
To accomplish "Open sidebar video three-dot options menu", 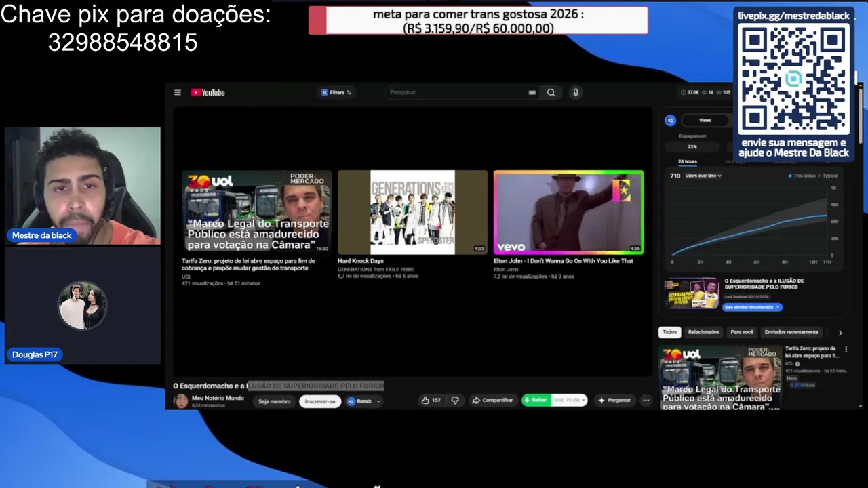I will [846, 350].
